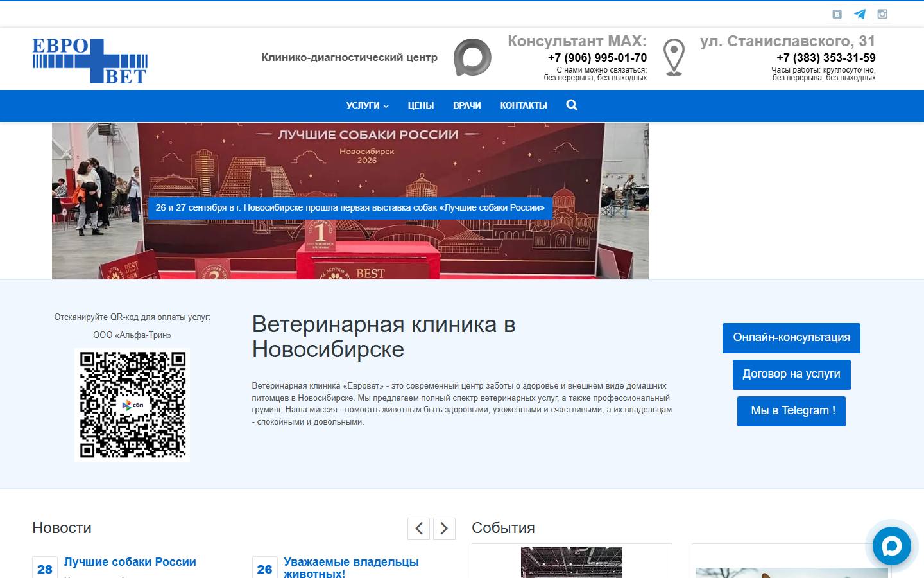Click the События section heading
Image resolution: width=924 pixels, height=578 pixels.
tap(503, 528)
